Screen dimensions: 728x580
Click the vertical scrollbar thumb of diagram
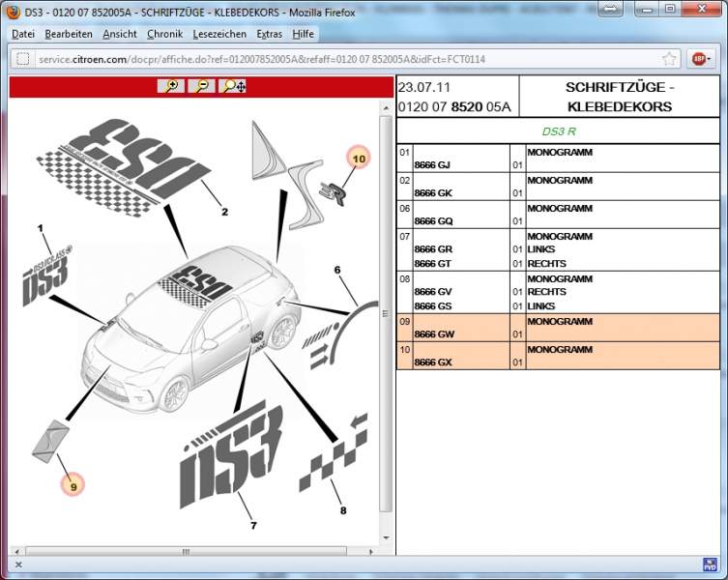[386, 314]
